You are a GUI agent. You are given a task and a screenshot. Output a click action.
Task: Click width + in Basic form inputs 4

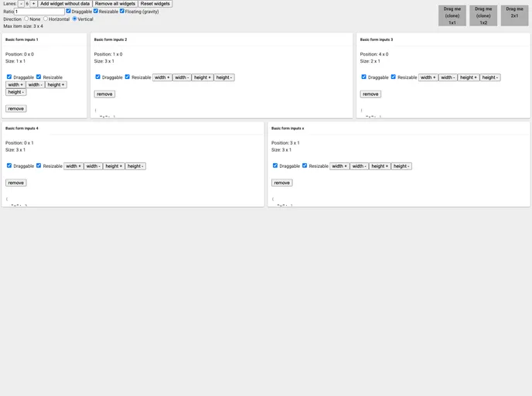pos(73,166)
